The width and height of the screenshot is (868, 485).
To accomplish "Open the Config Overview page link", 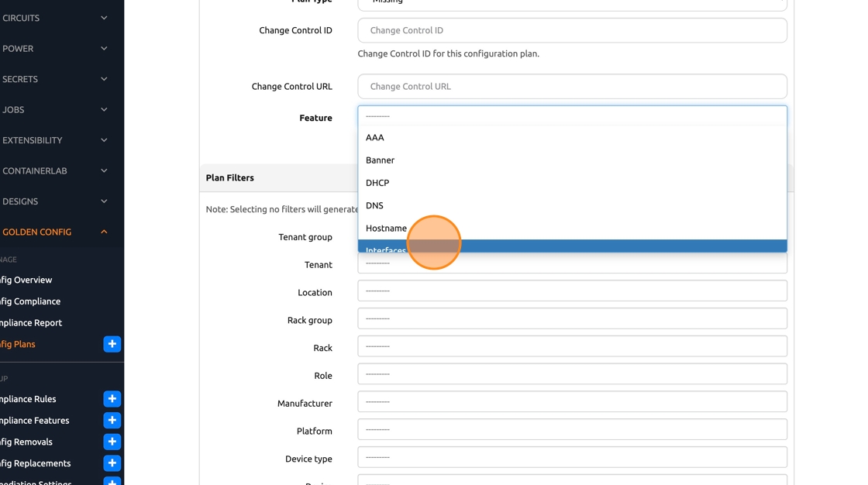I will 26,280.
